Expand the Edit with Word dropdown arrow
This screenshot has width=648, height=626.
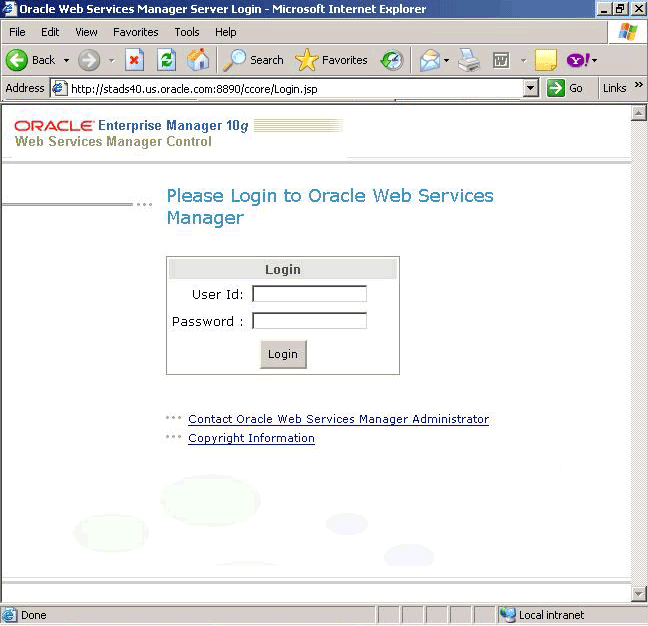click(523, 61)
